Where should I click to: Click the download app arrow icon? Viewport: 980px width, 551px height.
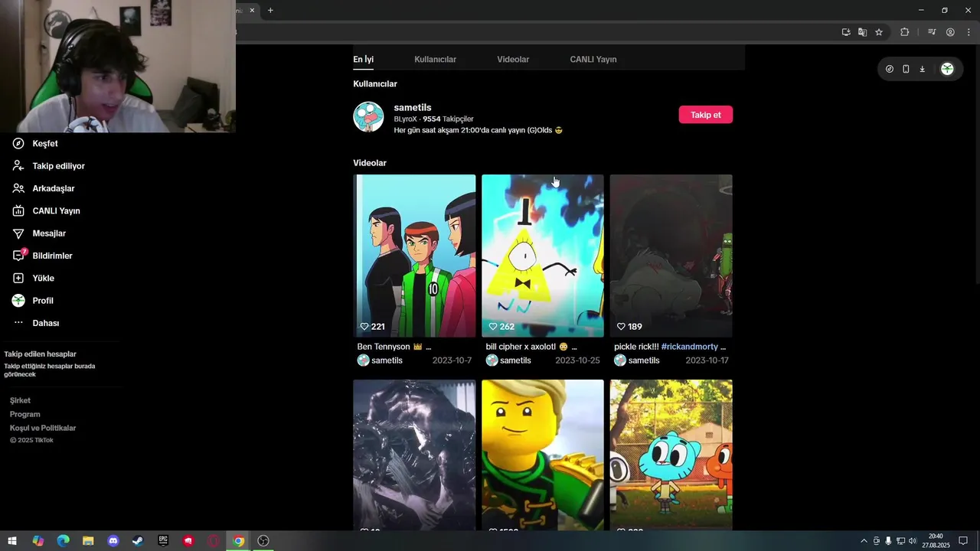(x=922, y=69)
